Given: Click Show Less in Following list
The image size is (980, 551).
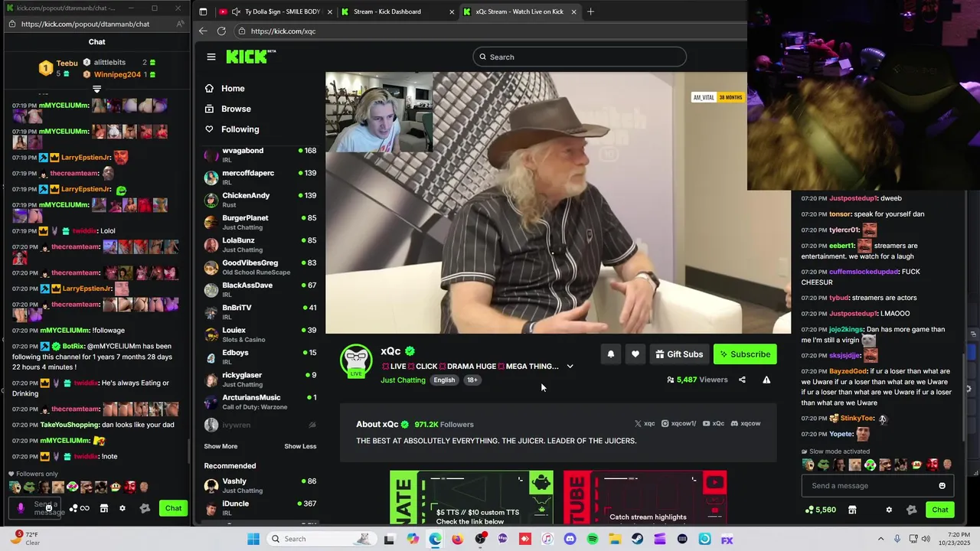Looking at the screenshot, I should (x=300, y=446).
